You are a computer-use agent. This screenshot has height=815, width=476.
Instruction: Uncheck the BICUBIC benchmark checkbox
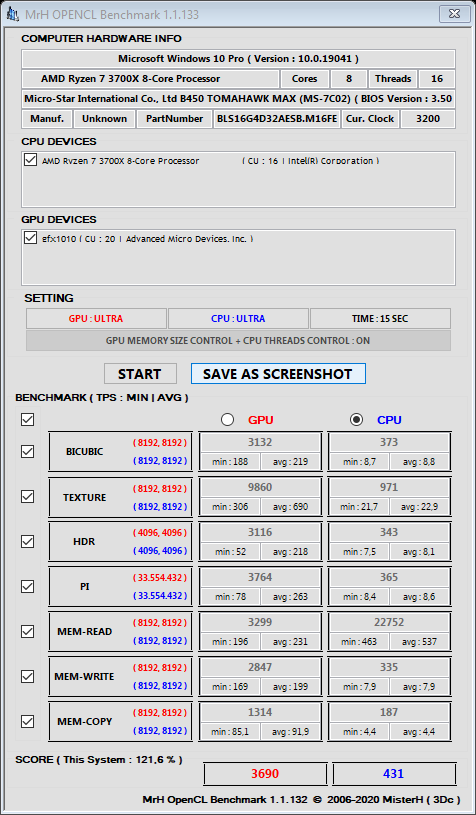coord(28,451)
